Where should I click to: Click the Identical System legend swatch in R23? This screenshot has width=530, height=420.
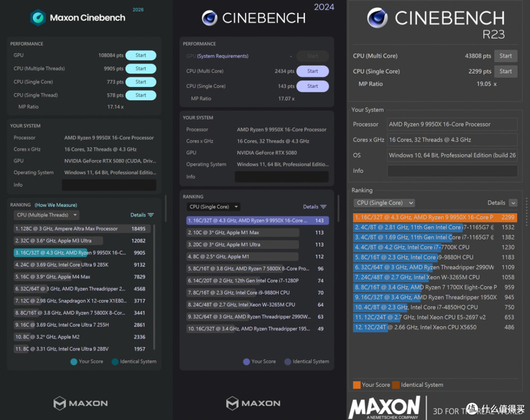396,385
